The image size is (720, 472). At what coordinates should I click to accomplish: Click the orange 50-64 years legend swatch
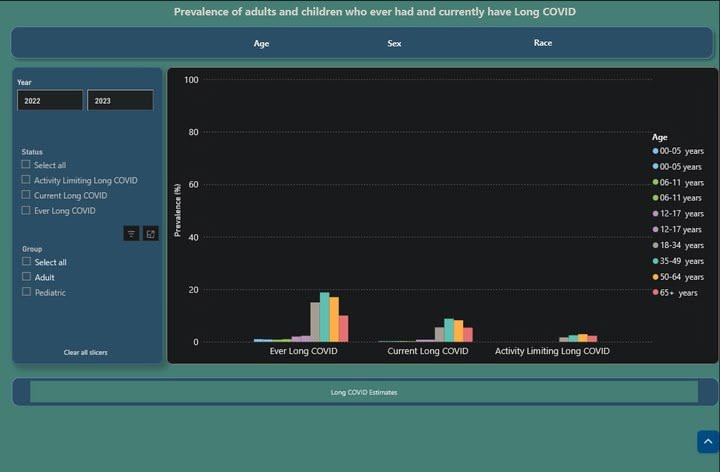655,277
